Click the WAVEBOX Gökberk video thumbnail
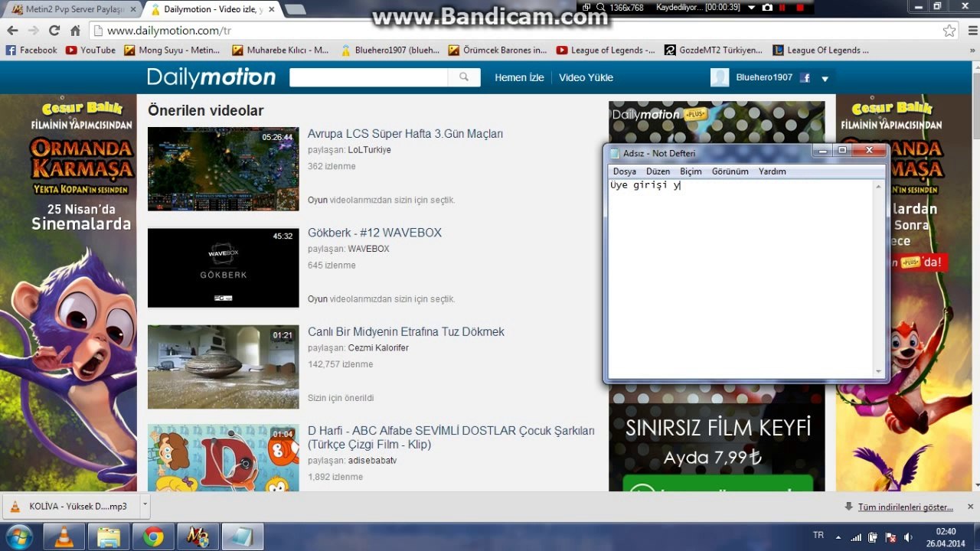 click(223, 268)
